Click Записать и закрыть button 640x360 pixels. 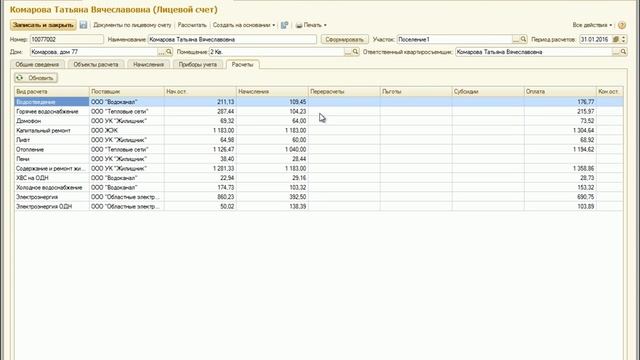coord(43,25)
